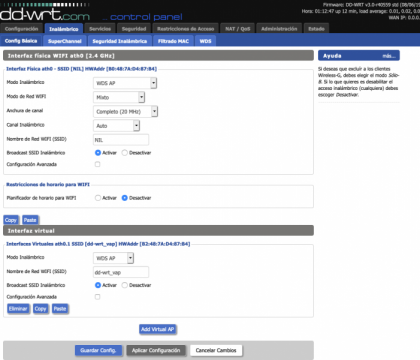The height and width of the screenshot is (360, 420).
Task: Open the Modo Inalámbrico WDS AP dropdown for ath0
Action: (125, 83)
